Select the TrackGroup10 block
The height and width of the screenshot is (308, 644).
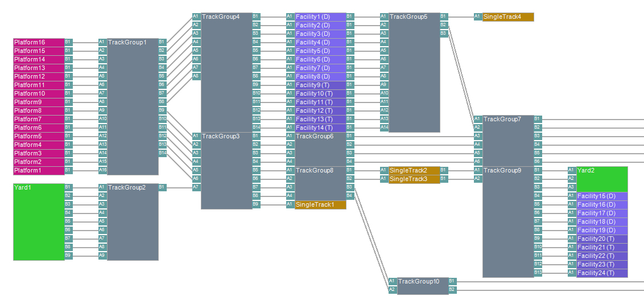(x=423, y=286)
